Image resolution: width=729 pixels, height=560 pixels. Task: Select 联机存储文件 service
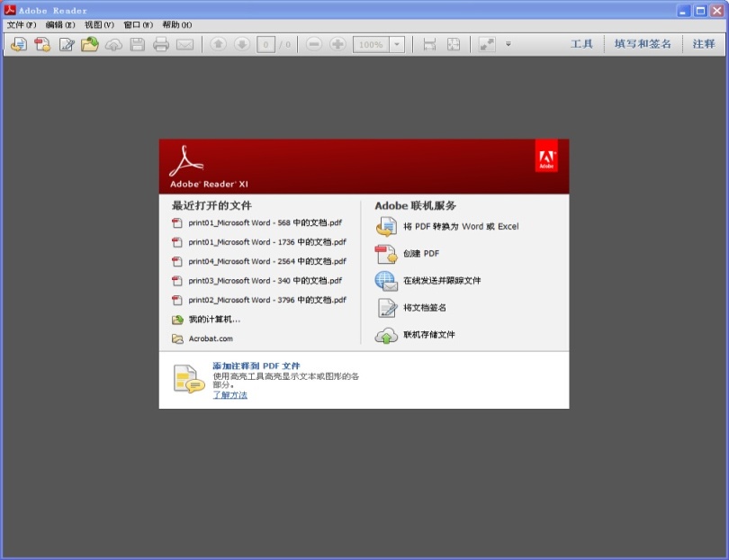coord(429,334)
